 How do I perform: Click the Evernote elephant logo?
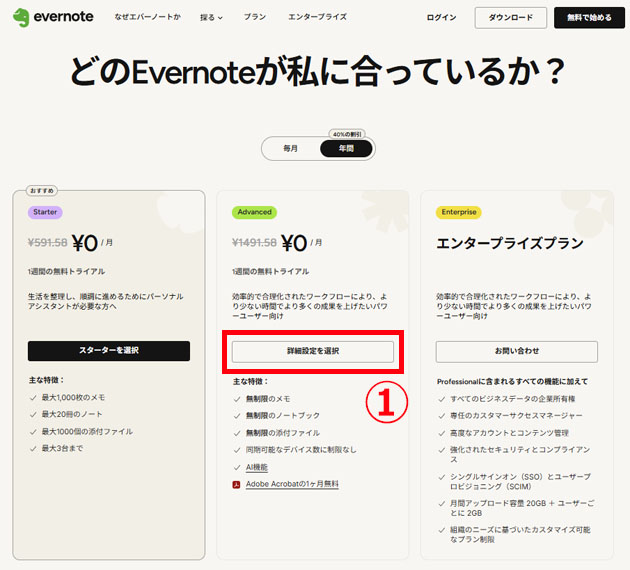(22, 17)
